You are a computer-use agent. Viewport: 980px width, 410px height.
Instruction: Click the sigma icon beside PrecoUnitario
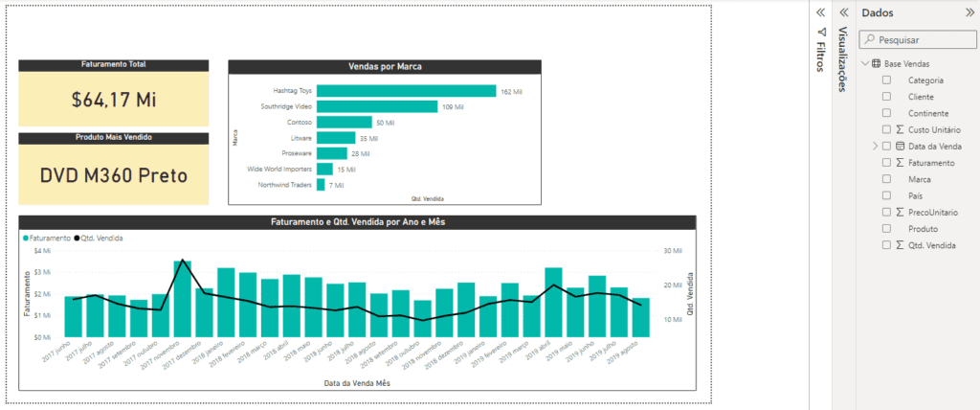tap(900, 213)
